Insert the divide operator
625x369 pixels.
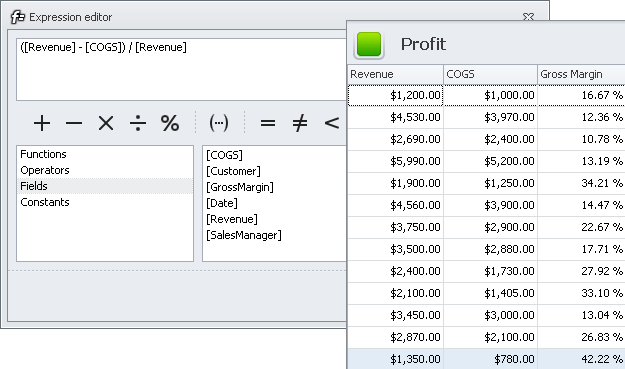(138, 123)
